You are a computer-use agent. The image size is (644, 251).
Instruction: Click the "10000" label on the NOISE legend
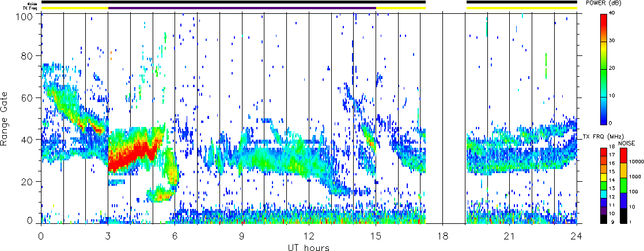coord(636,162)
